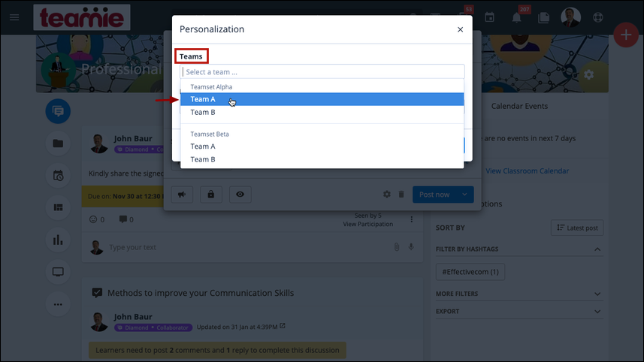Click the Teamset Alpha group header
The image size is (644, 362).
pos(211,86)
